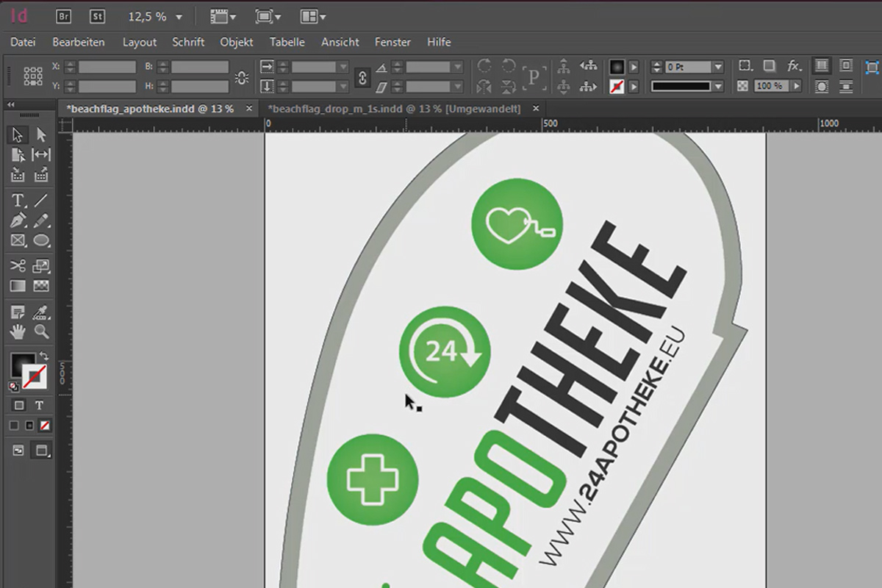
Task: Open the stroke style line dropdown
Action: pos(719,86)
